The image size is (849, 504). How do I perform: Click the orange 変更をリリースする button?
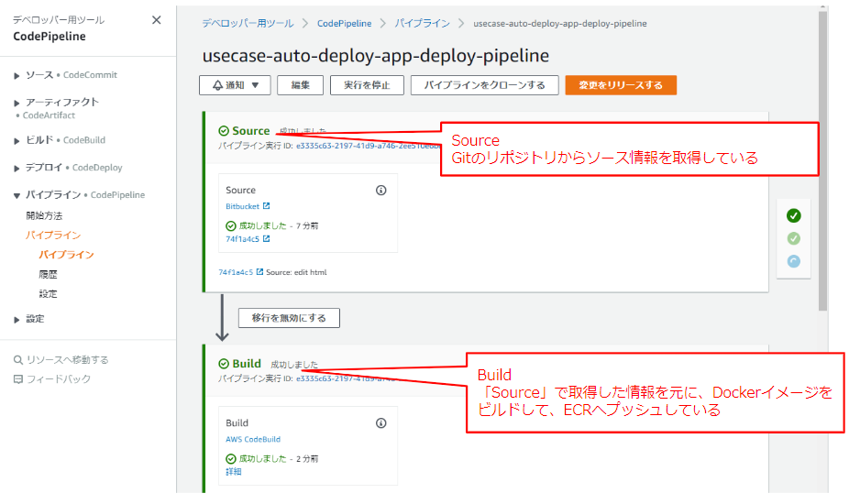pos(621,85)
